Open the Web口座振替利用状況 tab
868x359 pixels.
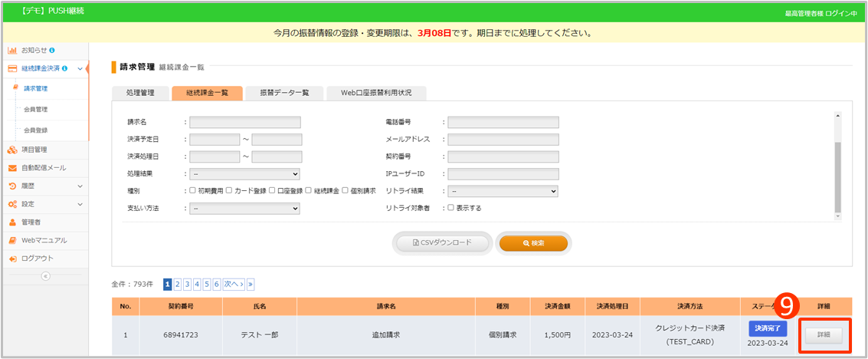click(375, 93)
